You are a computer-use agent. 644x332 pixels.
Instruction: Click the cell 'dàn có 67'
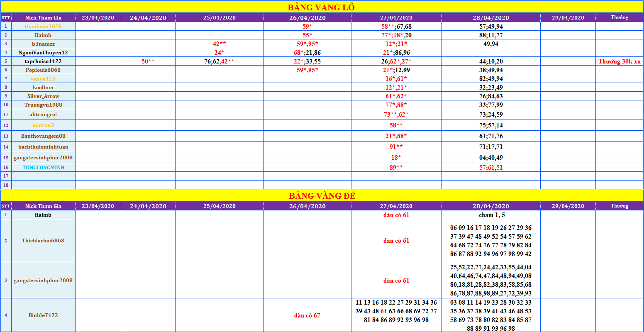[307, 315]
